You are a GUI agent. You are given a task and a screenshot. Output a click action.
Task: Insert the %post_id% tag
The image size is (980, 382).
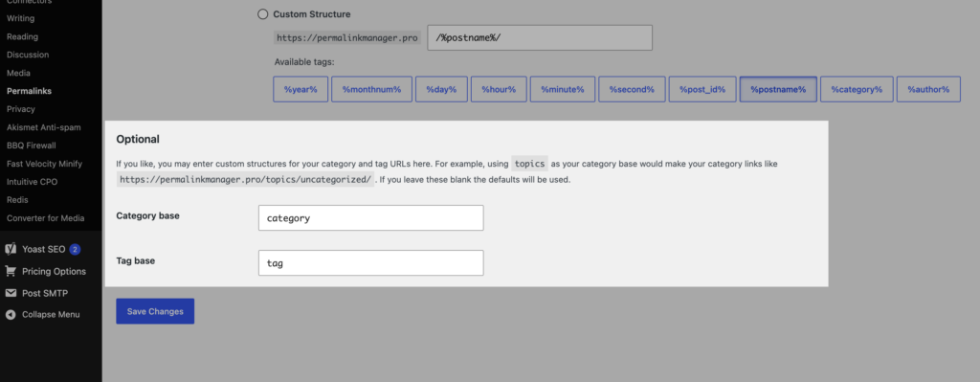[702, 89]
